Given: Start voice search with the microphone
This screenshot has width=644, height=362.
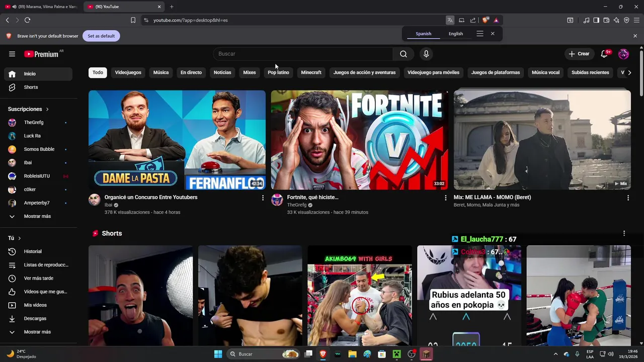Looking at the screenshot, I should 426,54.
